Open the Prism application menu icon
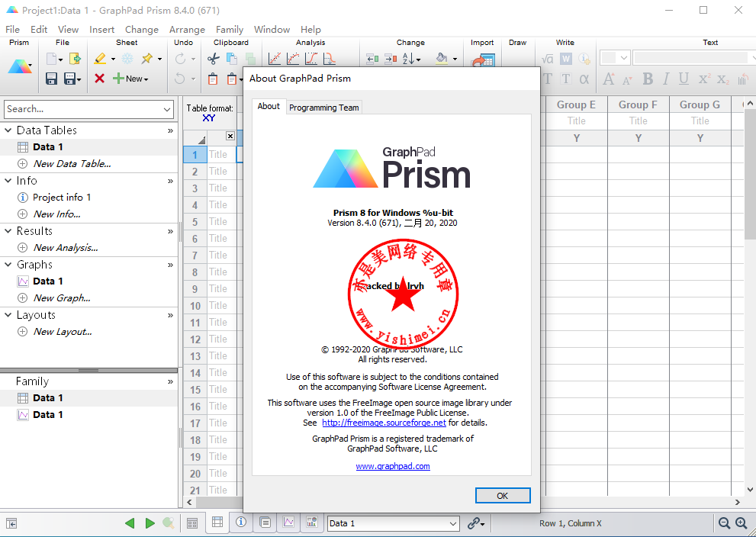Image resolution: width=756 pixels, height=537 pixels. coord(20,66)
